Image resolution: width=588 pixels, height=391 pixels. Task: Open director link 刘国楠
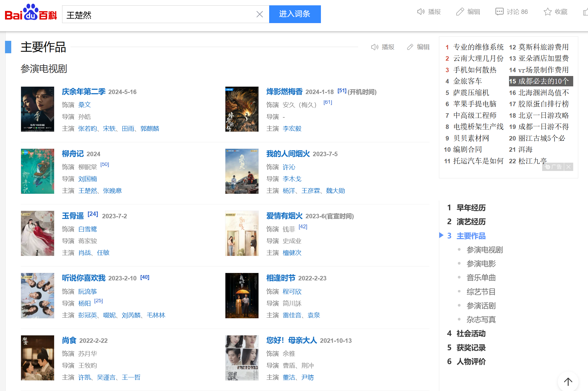88,179
